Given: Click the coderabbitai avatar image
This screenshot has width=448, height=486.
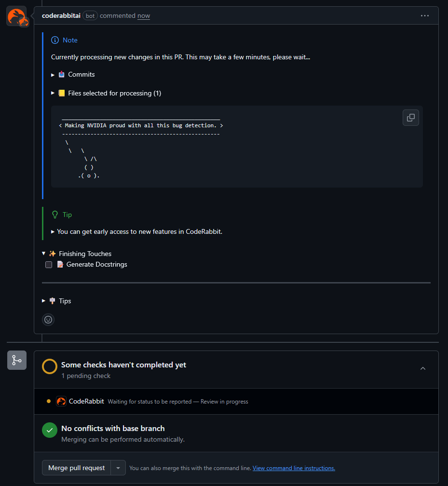Looking at the screenshot, I should [x=16, y=16].
